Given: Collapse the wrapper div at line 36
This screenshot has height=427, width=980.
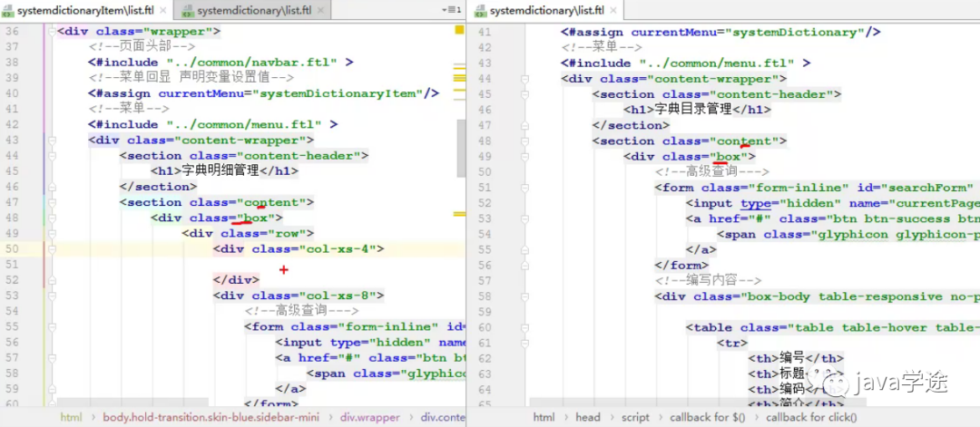Looking at the screenshot, I should 52,31.
